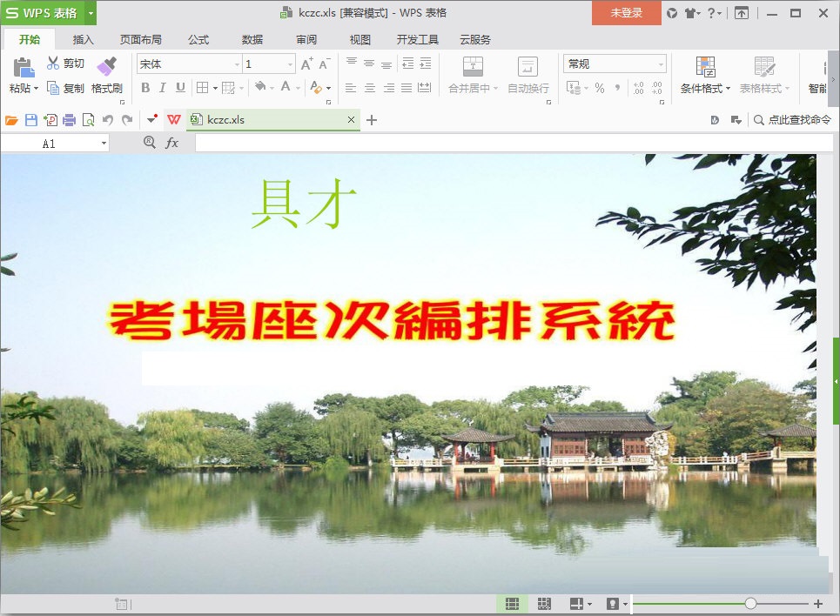Align text to top of cell
The height and width of the screenshot is (616, 840).
[x=352, y=64]
